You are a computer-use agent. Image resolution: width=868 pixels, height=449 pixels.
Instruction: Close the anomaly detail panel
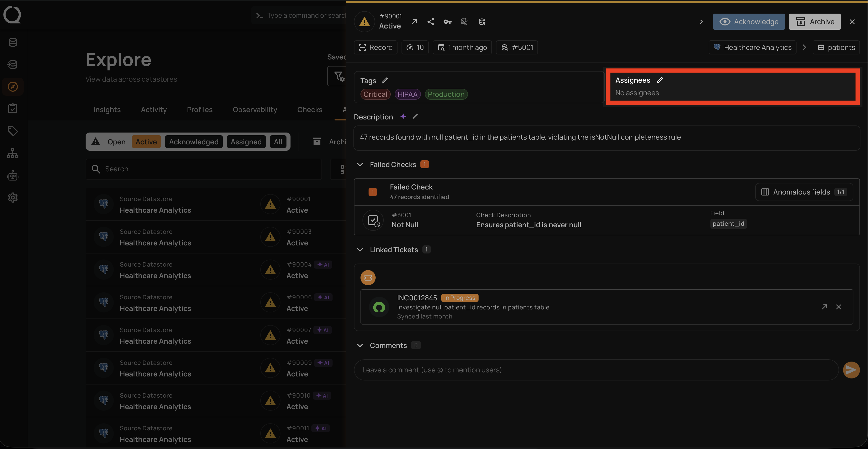(852, 22)
